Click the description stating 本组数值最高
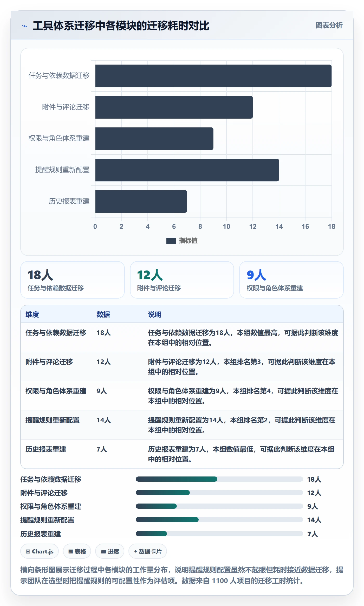The width and height of the screenshot is (364, 606). [243, 338]
